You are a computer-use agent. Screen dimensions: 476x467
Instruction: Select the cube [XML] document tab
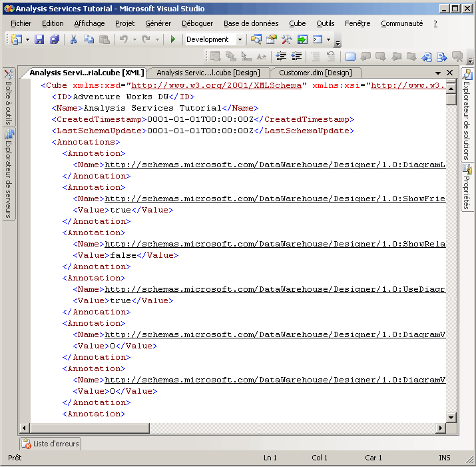click(x=87, y=73)
